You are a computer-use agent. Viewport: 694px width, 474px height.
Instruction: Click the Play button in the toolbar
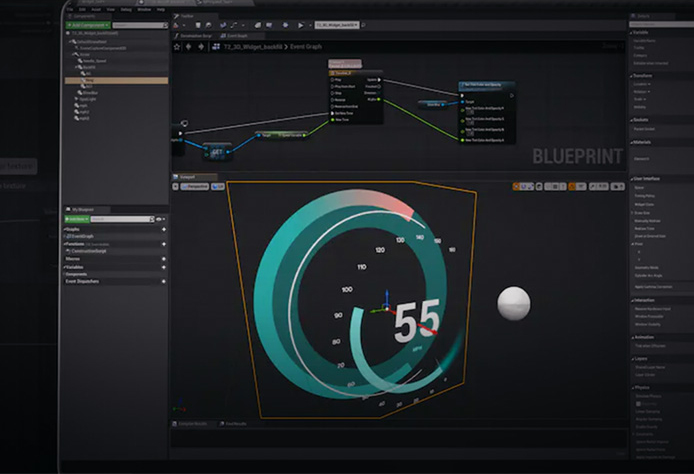click(x=300, y=25)
